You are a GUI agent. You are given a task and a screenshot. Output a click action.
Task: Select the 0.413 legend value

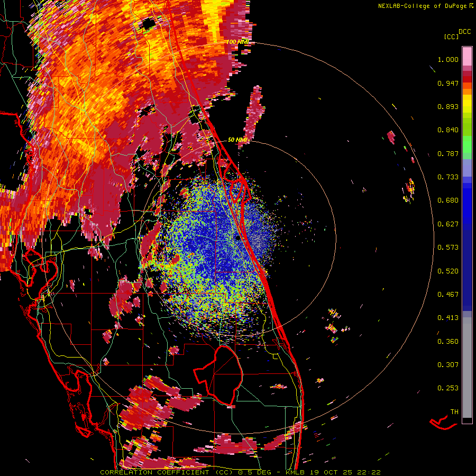pyautogui.click(x=448, y=318)
